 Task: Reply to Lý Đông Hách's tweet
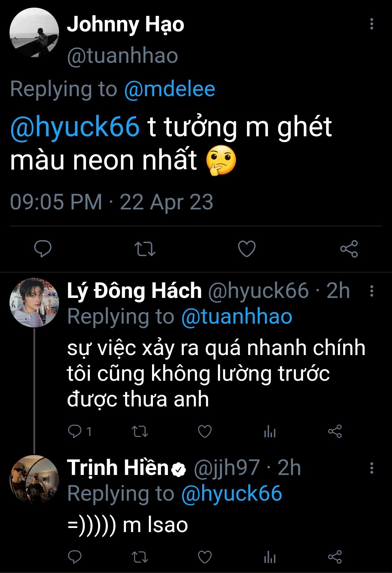point(75,431)
